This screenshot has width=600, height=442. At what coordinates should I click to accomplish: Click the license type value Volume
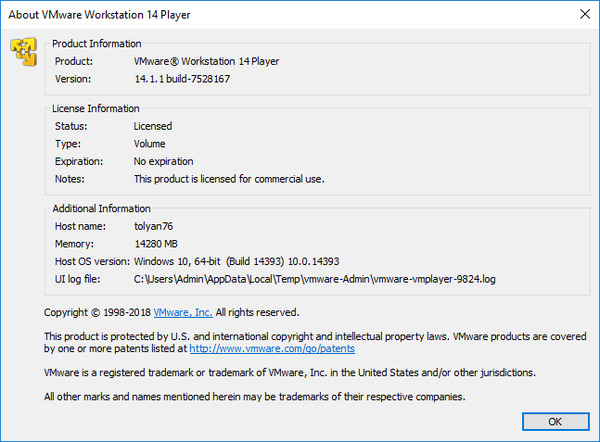point(151,144)
